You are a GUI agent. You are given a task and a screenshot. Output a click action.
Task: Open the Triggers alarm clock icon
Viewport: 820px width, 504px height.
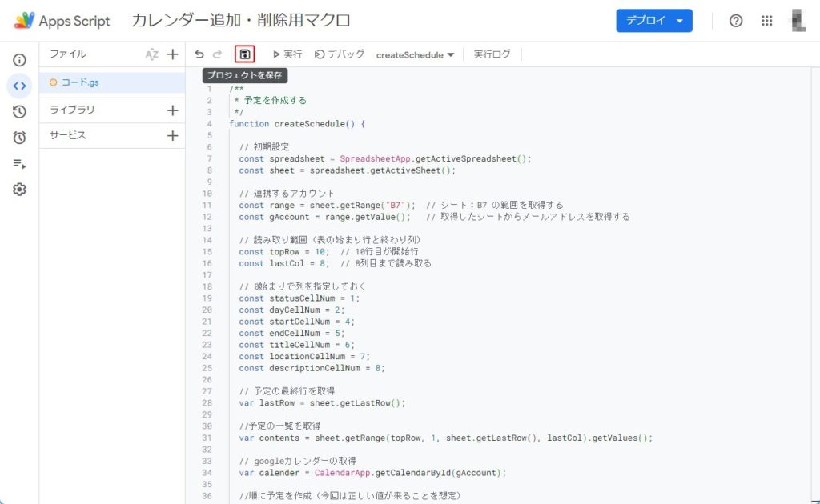pos(19,138)
